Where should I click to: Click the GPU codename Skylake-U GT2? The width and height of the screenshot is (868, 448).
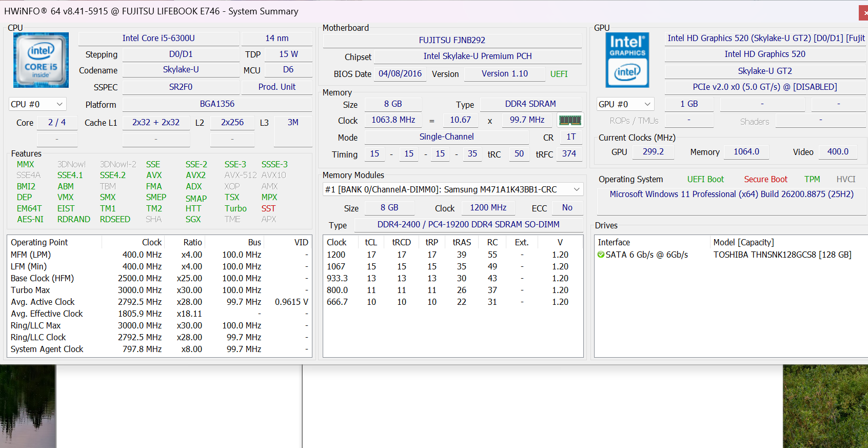pos(765,71)
